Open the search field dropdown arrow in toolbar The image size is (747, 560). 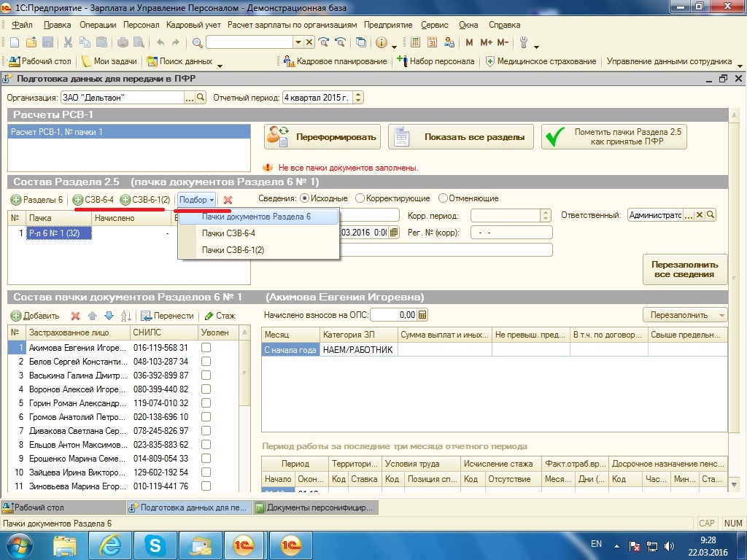(298, 42)
